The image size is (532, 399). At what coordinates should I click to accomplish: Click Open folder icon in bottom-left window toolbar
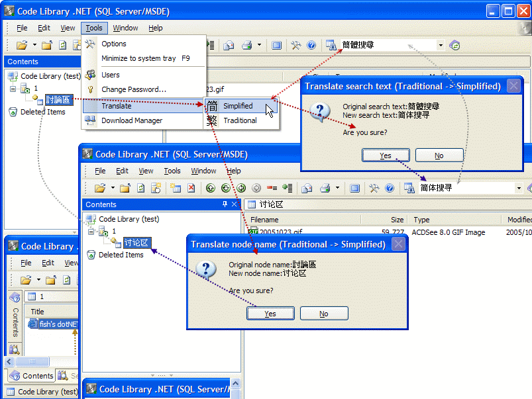(25, 280)
